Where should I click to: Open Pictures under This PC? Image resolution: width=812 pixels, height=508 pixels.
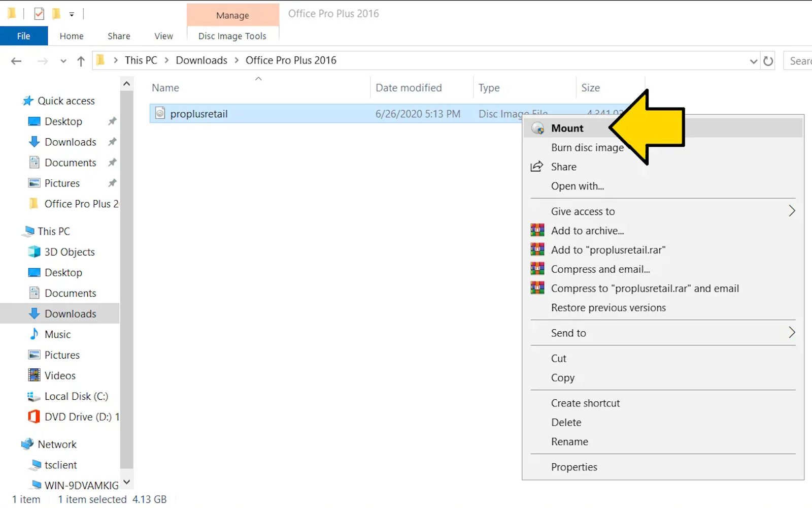pos(62,355)
